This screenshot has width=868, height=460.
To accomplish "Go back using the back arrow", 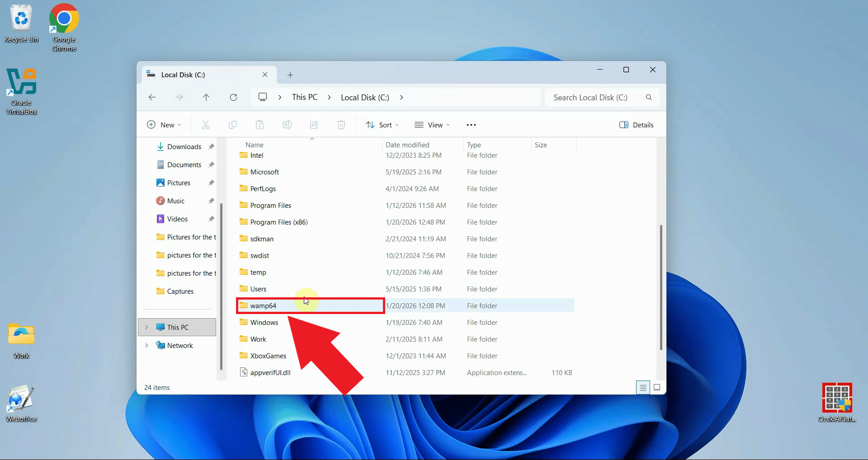I will point(152,97).
